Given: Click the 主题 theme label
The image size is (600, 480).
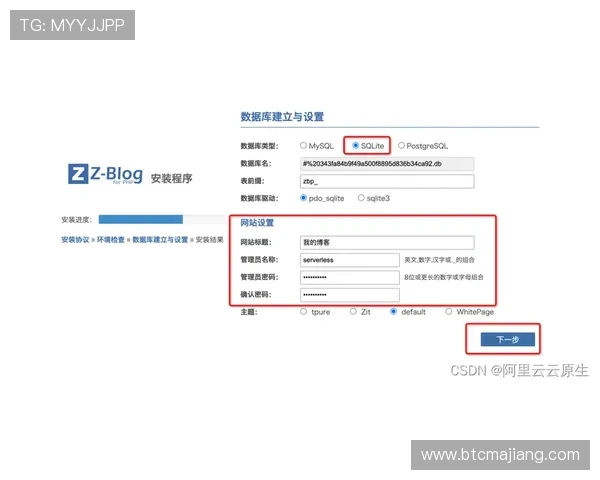Looking at the screenshot, I should pyautogui.click(x=249, y=312).
